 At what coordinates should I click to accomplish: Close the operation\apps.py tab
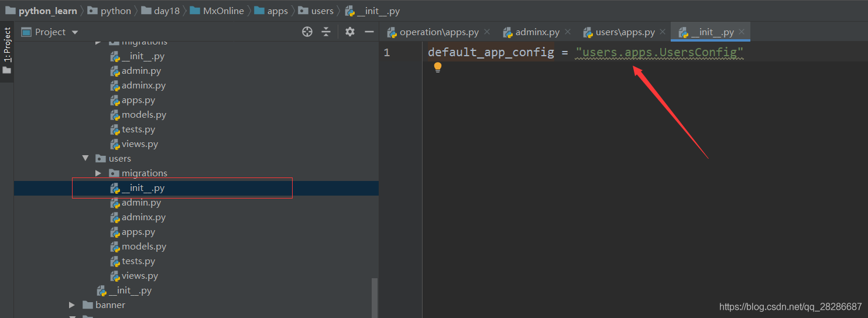487,32
